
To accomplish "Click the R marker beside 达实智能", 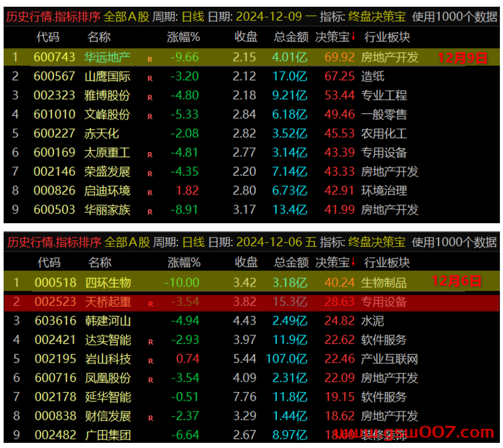I will pos(150,342).
